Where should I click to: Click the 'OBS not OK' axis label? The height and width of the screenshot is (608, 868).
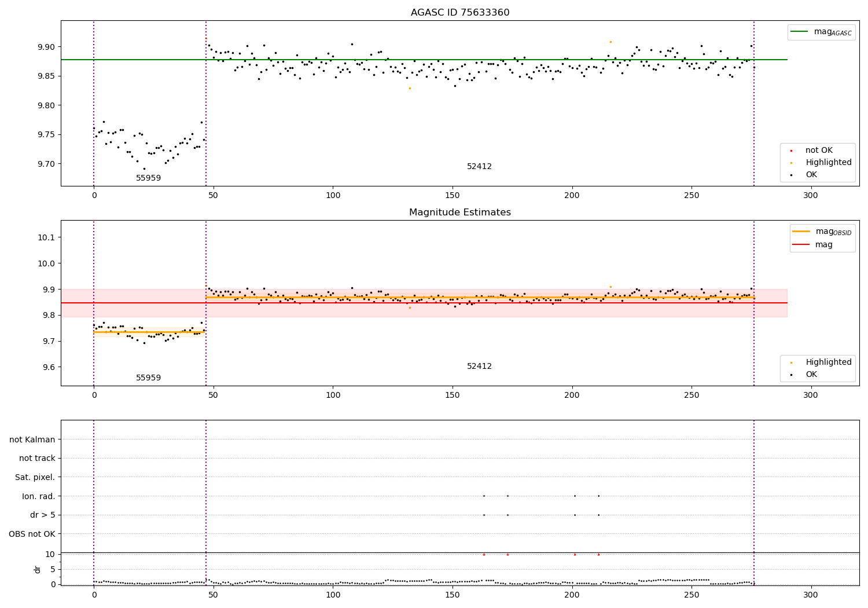click(x=32, y=534)
